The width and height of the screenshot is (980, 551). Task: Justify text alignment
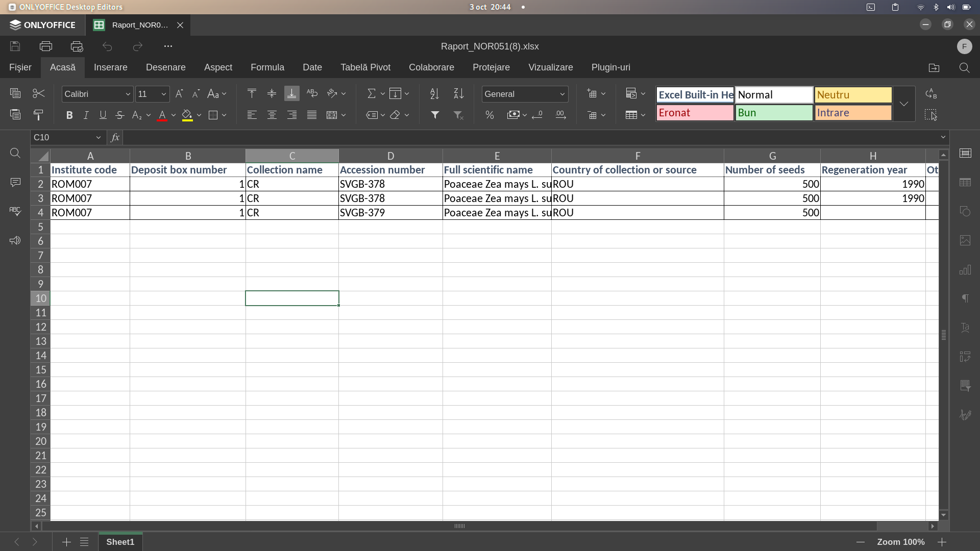(312, 115)
